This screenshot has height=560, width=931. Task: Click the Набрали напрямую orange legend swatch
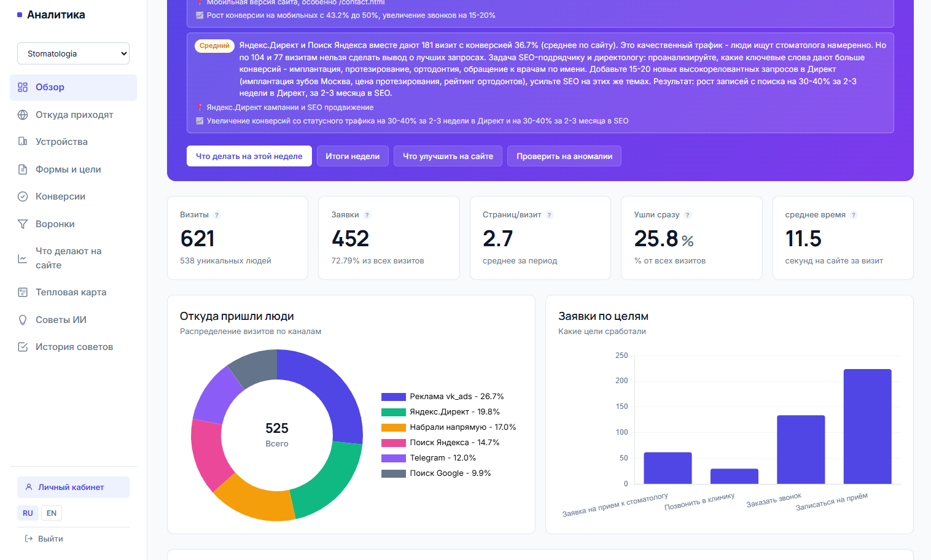394,427
